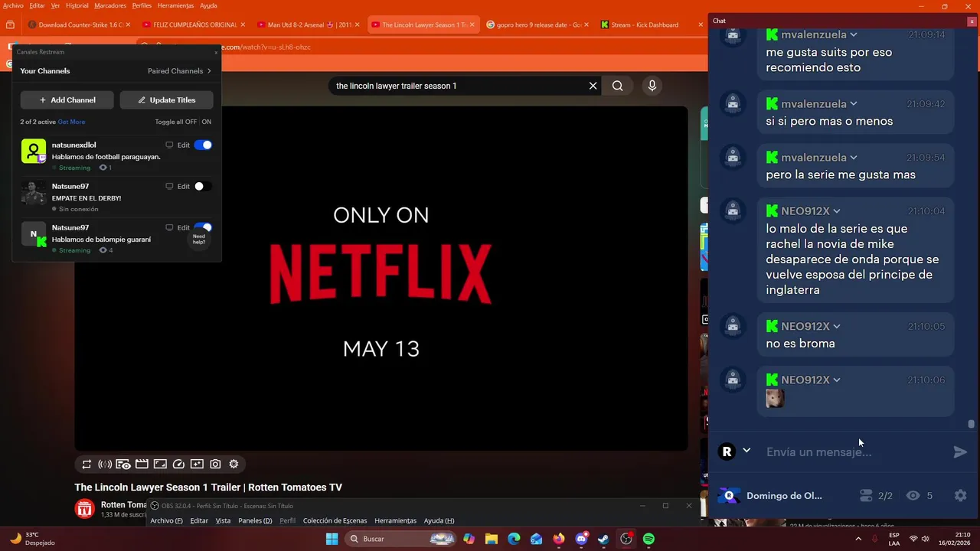Open the Firefox tab list icon
Screen dimensions: 980x551
[10, 24]
